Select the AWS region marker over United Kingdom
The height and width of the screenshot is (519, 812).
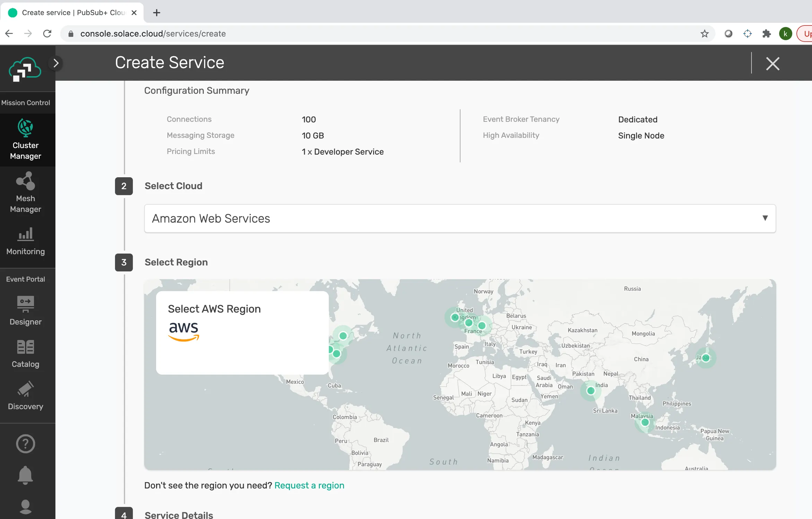455,317
